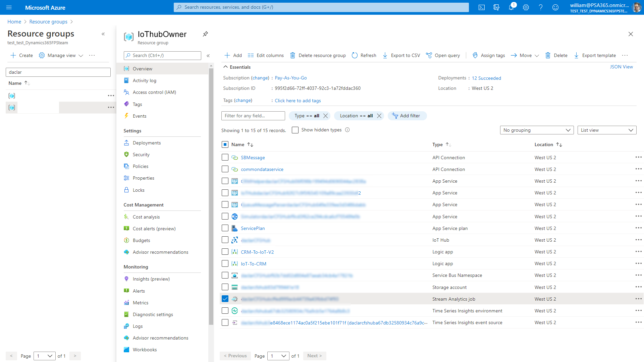Click the IoT Hub resource type icon

pos(234,240)
